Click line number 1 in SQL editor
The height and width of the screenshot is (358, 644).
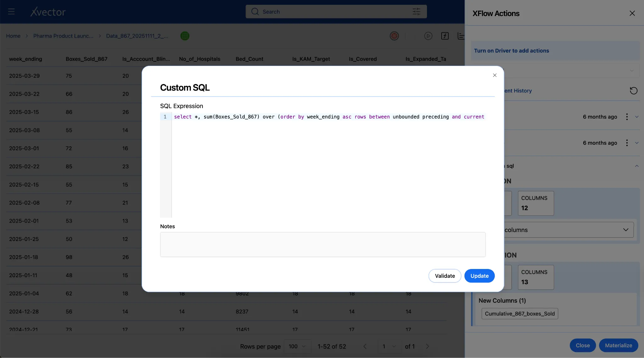click(x=165, y=117)
